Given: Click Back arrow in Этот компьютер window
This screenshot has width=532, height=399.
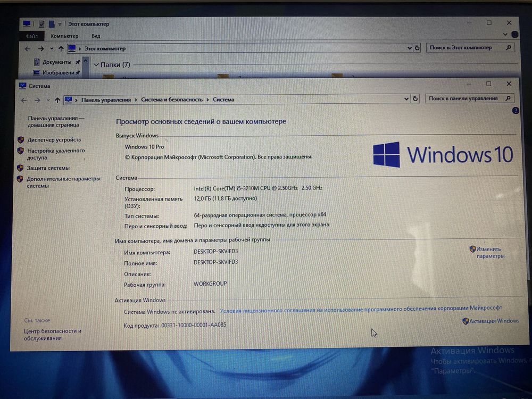Looking at the screenshot, I should [x=28, y=49].
